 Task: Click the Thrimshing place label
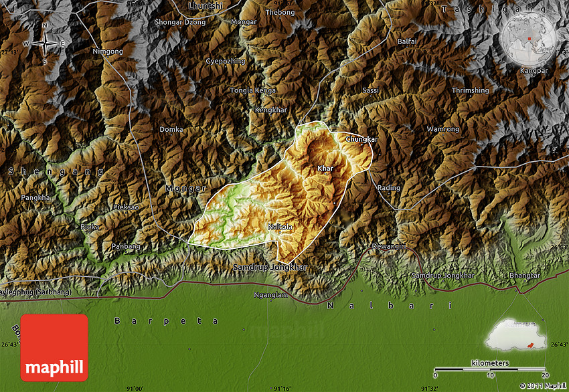click(470, 90)
